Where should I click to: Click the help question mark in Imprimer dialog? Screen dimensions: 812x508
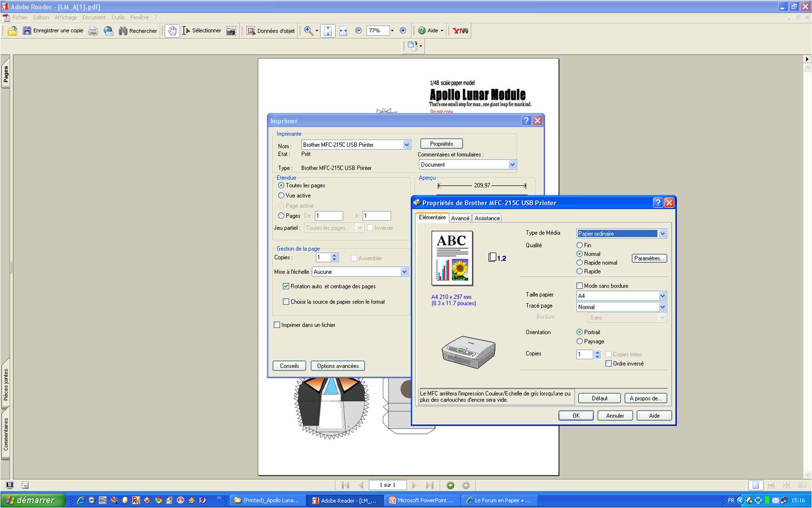click(526, 121)
